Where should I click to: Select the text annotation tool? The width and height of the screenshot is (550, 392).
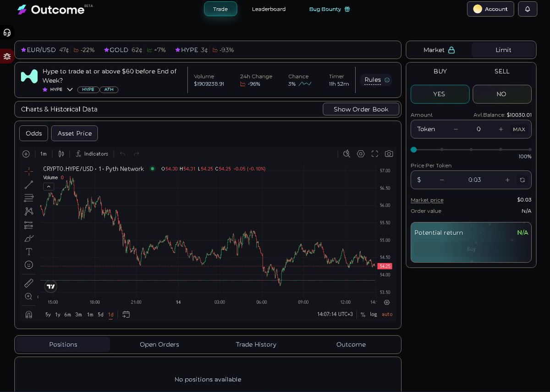point(29,252)
